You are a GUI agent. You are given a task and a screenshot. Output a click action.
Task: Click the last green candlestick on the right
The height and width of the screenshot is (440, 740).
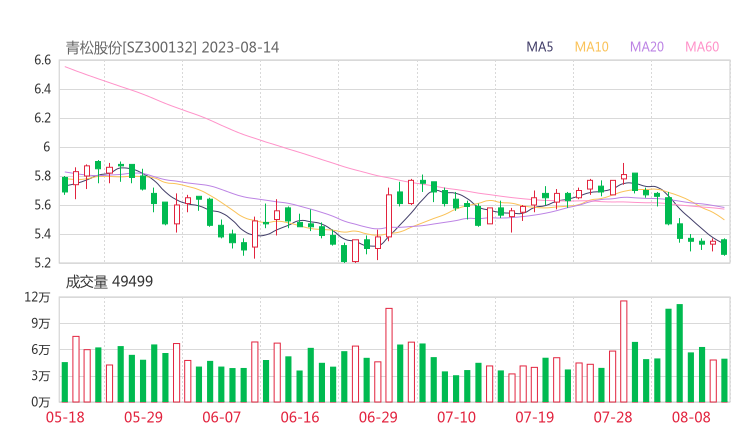pyautogui.click(x=724, y=247)
